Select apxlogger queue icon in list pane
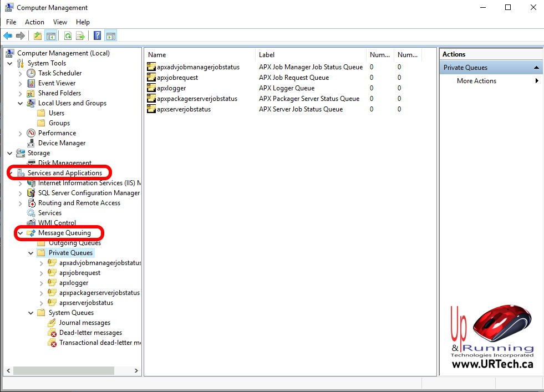This screenshot has width=544, height=392. (x=151, y=88)
